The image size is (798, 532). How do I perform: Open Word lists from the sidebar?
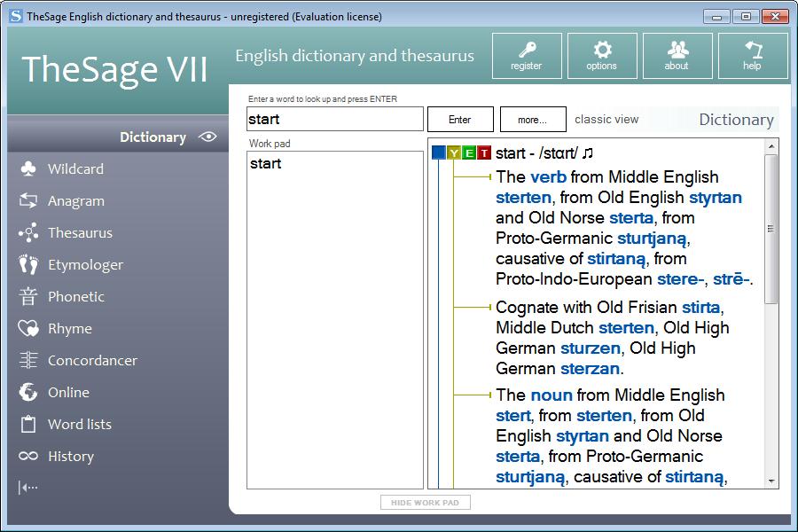(x=79, y=425)
